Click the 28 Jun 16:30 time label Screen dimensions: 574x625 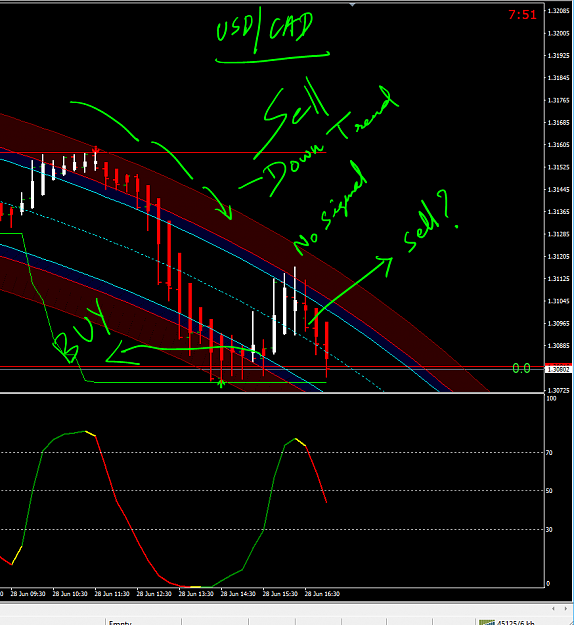pos(322,594)
